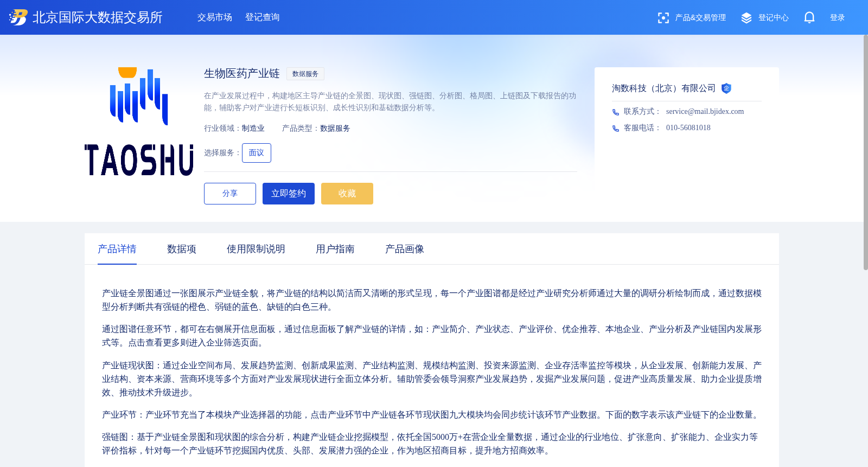
Task: Click the 产品&交易管理 scan icon
Action: (x=663, y=18)
